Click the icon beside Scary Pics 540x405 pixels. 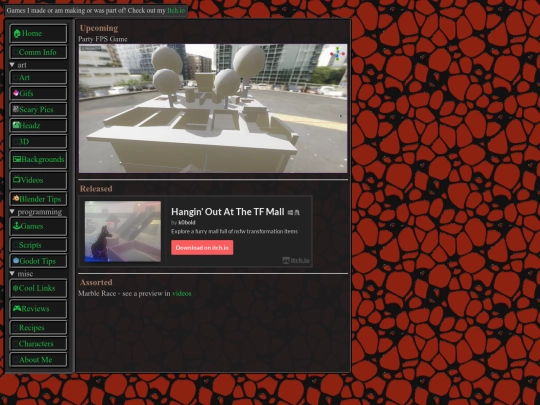(15, 109)
